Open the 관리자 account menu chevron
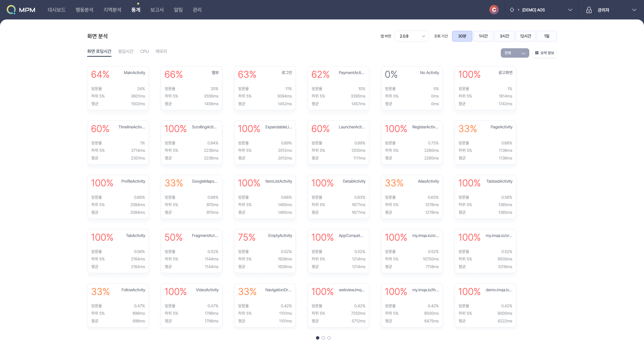 [x=634, y=10]
